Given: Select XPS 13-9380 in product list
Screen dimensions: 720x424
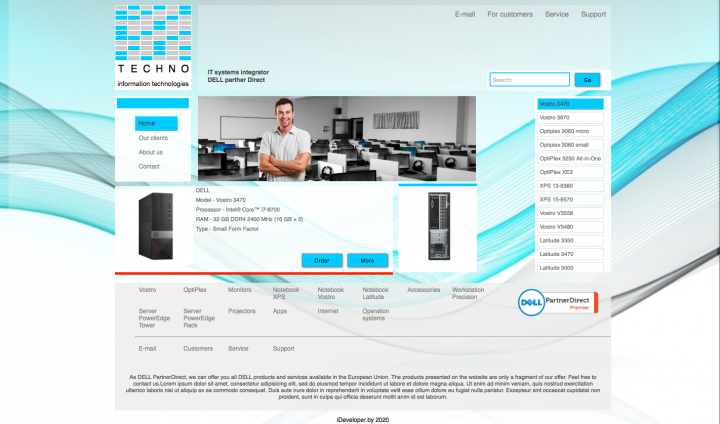Looking at the screenshot, I should tap(570, 186).
